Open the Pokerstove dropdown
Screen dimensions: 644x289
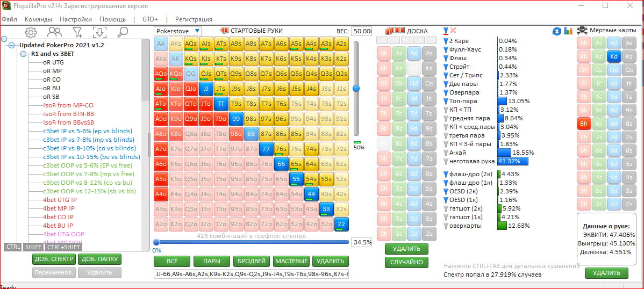pos(177,31)
